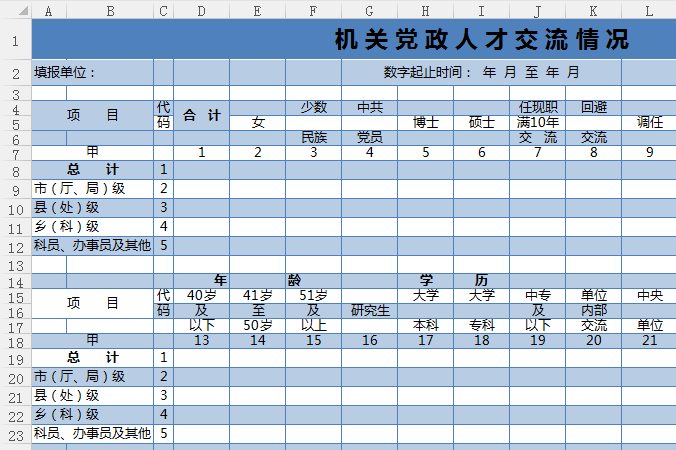Viewport: 676px width, 450px height.
Task: Select row 14 header
Action: [15, 281]
